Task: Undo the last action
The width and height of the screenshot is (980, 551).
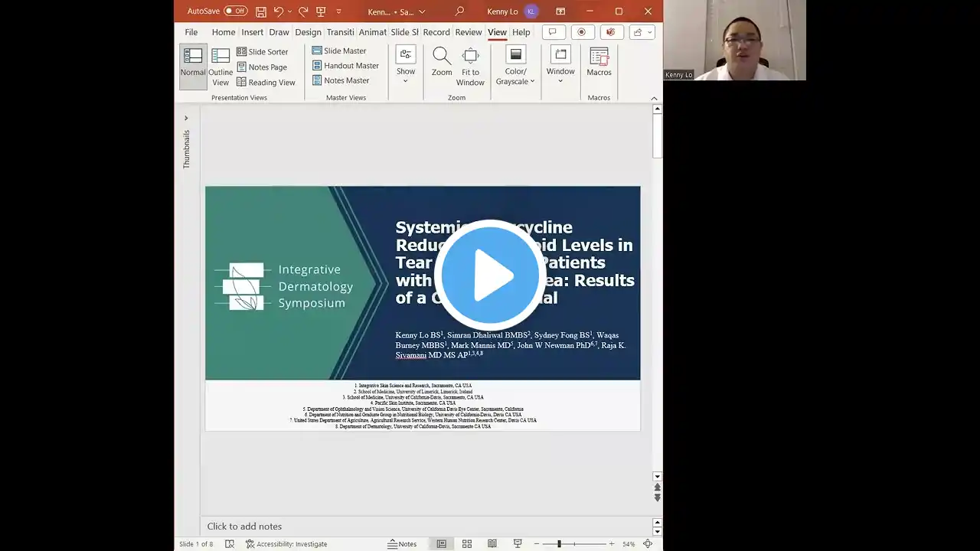Action: 279,11
